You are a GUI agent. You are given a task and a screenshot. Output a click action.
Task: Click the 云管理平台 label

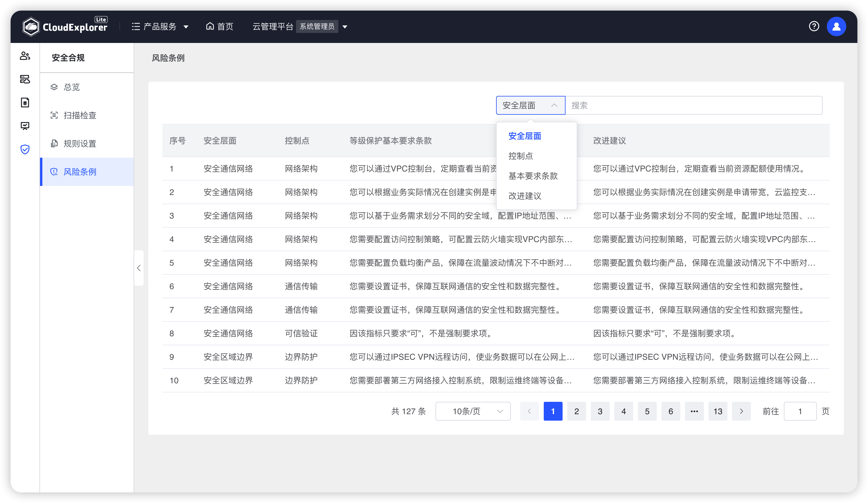coord(272,26)
